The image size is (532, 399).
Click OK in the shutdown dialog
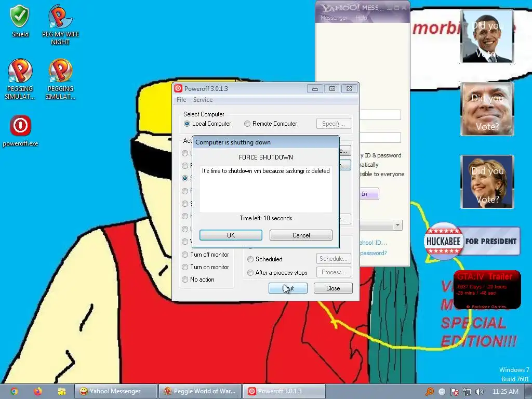tap(231, 235)
